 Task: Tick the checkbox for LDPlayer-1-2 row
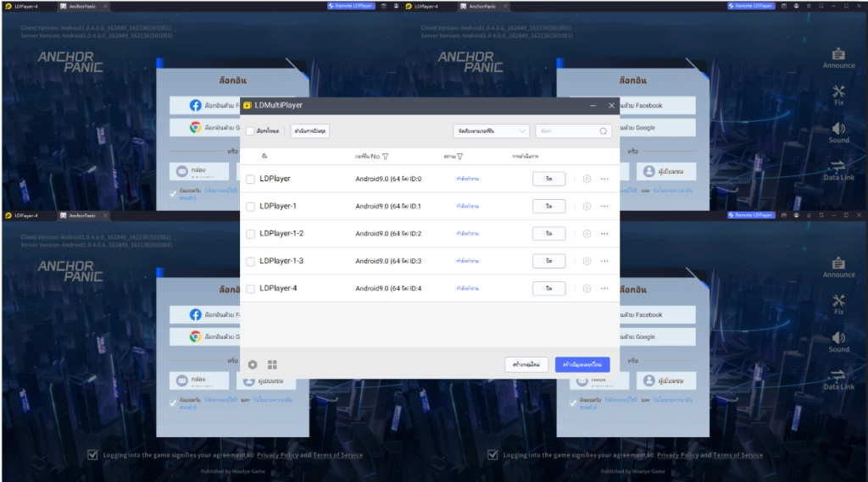click(x=250, y=234)
